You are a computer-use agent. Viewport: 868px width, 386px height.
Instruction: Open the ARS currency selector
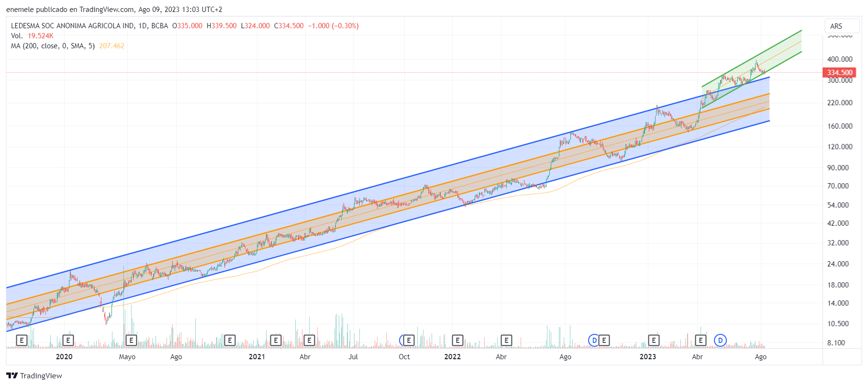[836, 26]
